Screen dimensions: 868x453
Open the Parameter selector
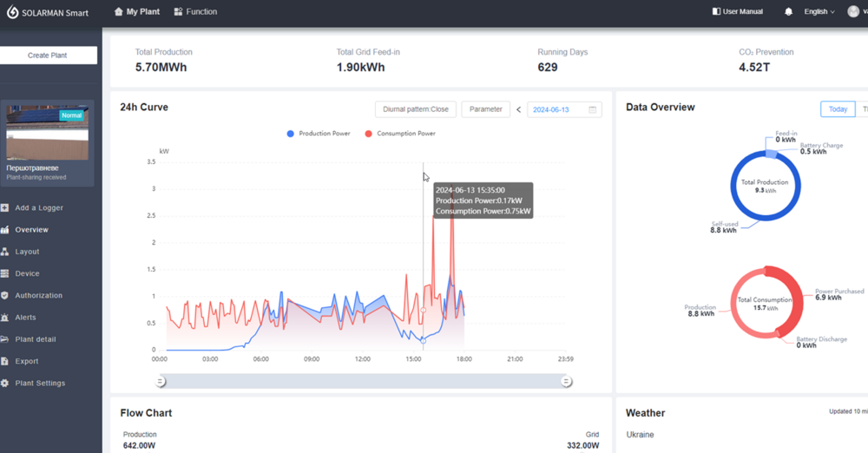point(485,109)
